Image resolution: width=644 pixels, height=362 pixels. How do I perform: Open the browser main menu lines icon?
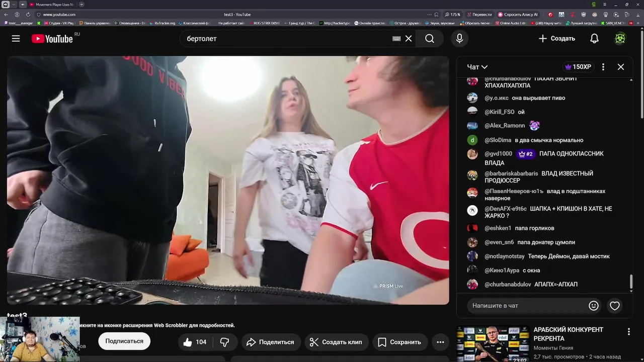coord(605,5)
